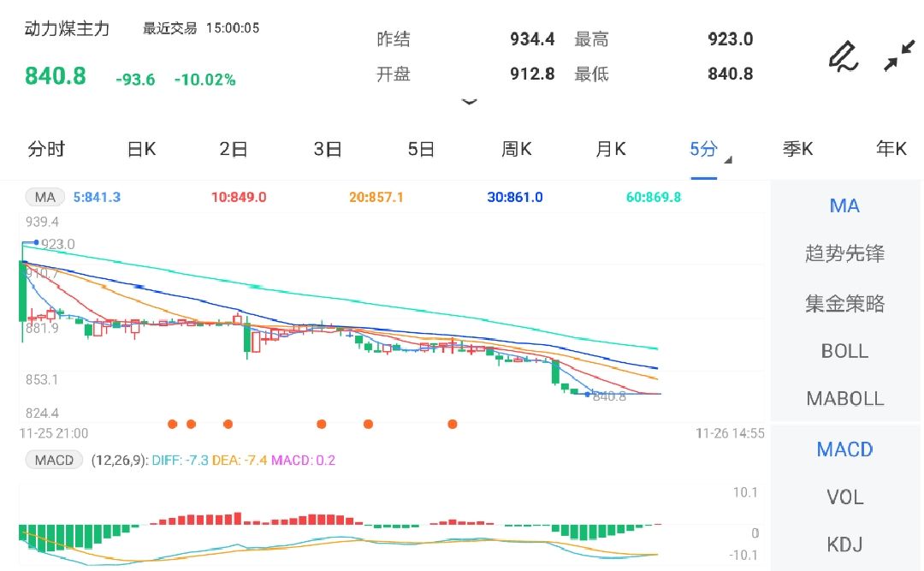The height and width of the screenshot is (571, 924).
Task: Select the 集金策略 indicator
Action: pos(844,303)
